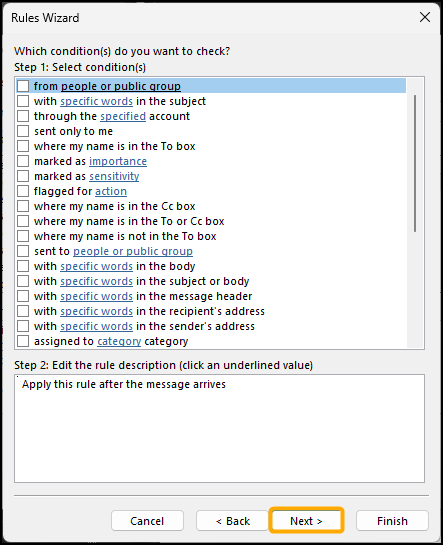The image size is (443, 545).
Task: Tick 'where my name is in the Cc box'
Action: 23,206
